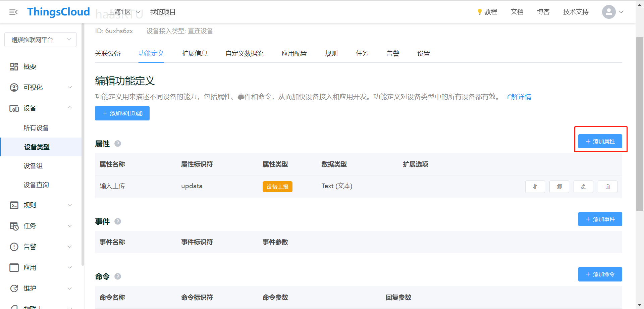
Task: Click the Text (文本) data type cell
Action: click(x=337, y=186)
